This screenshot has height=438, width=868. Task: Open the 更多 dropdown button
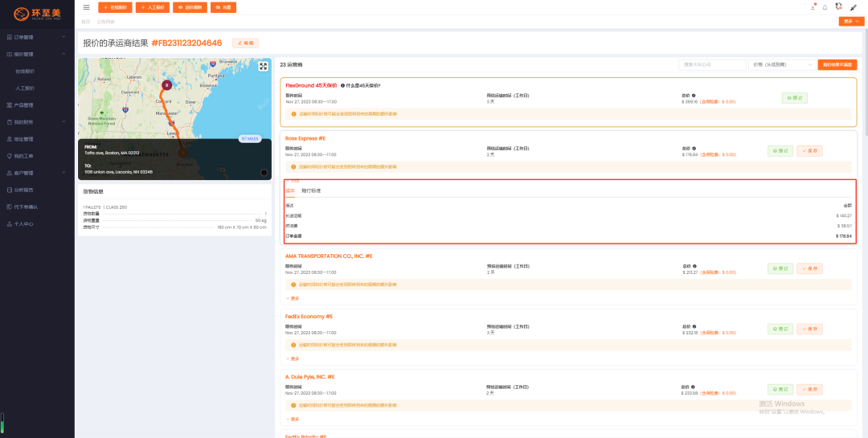click(x=851, y=22)
